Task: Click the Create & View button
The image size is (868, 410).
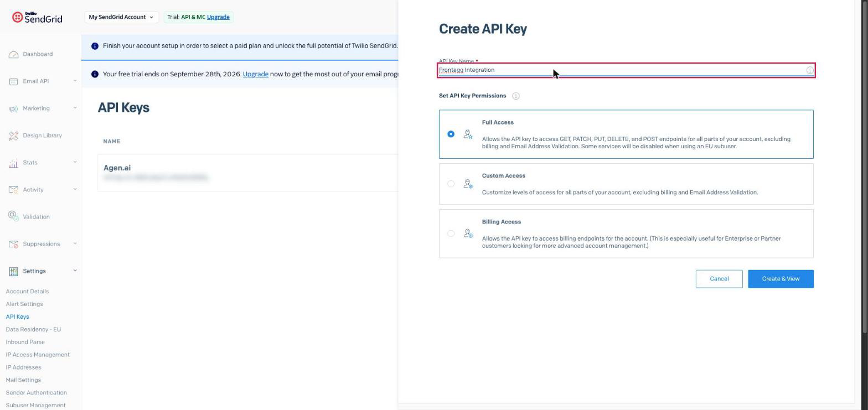Action: click(x=781, y=279)
